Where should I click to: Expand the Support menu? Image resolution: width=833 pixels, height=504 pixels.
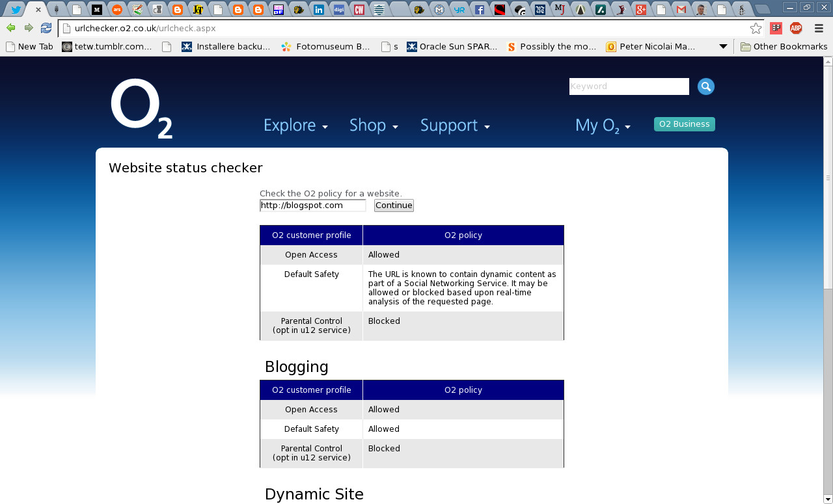pyautogui.click(x=455, y=126)
